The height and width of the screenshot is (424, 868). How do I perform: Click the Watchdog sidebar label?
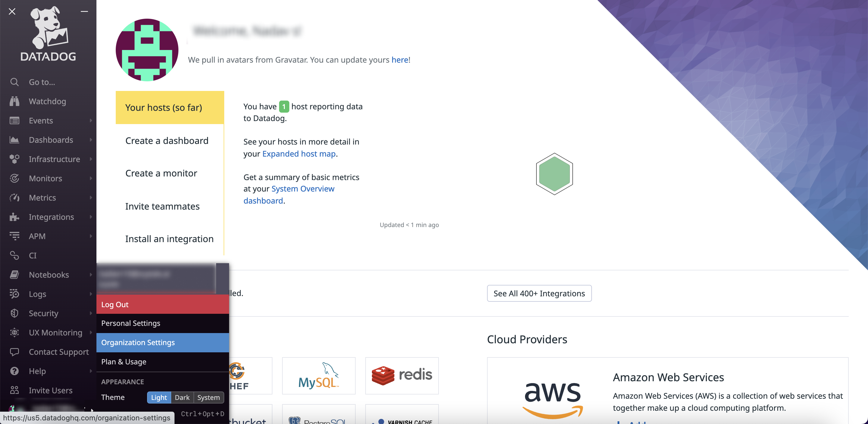click(x=47, y=101)
